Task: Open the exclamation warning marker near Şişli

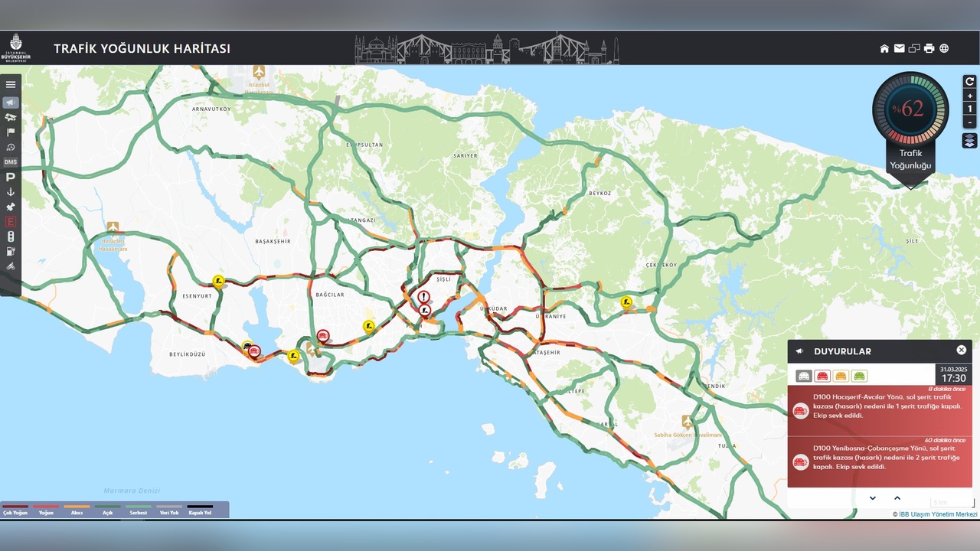Action: pyautogui.click(x=423, y=296)
